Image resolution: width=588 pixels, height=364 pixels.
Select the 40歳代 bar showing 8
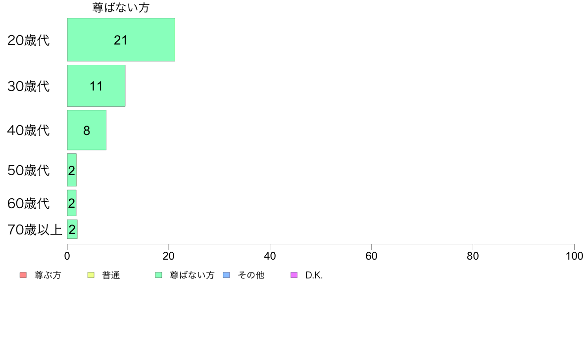tap(87, 130)
